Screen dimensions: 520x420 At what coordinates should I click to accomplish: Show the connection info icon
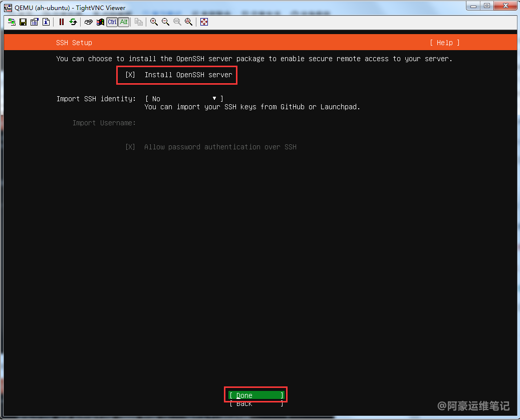coord(46,22)
